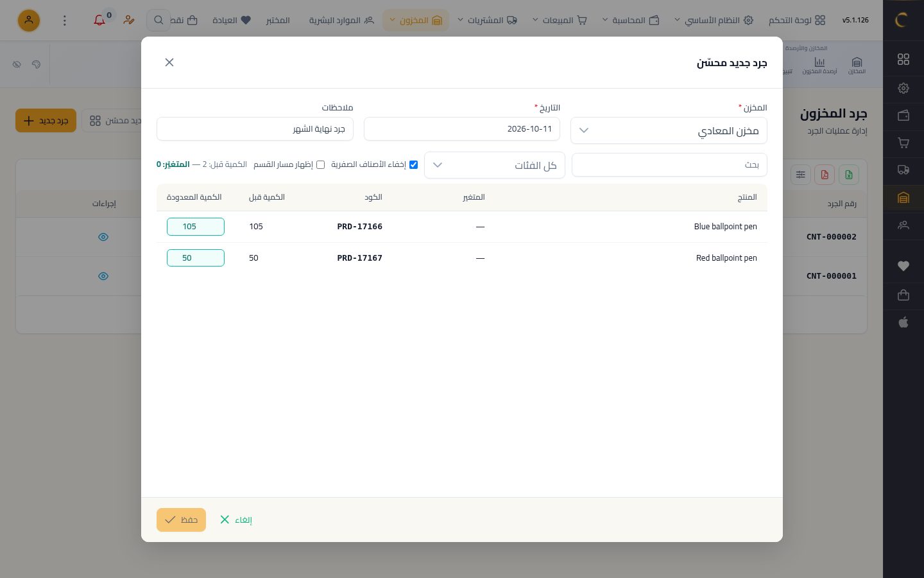Click the user edit pencil icon in top bar

(129, 21)
